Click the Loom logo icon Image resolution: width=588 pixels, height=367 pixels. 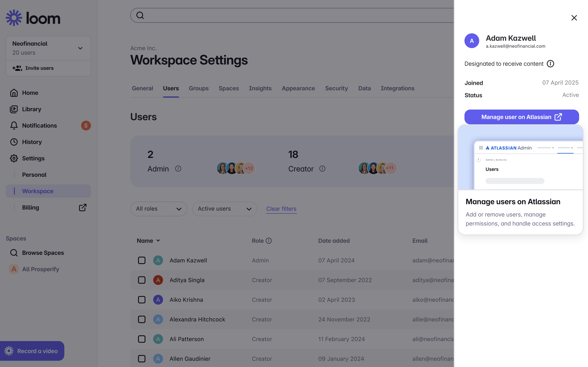click(14, 18)
